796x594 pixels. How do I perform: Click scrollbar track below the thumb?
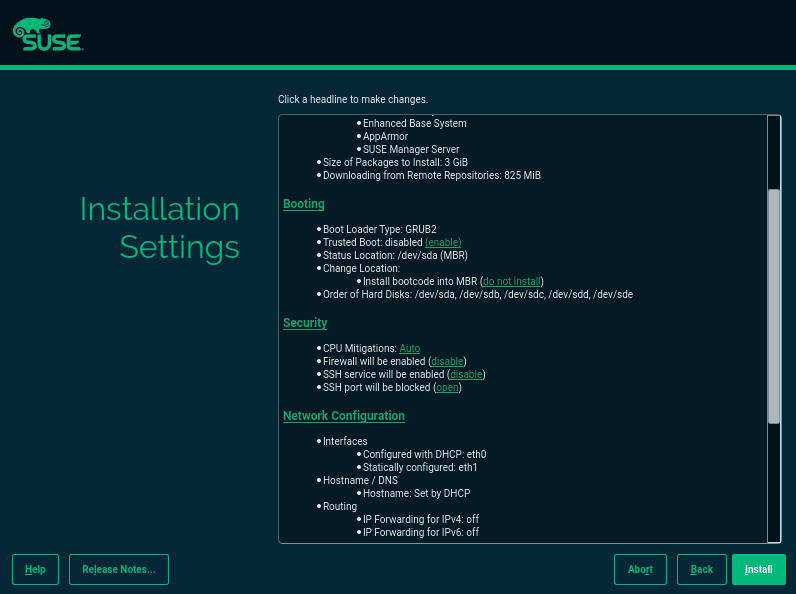[774, 482]
